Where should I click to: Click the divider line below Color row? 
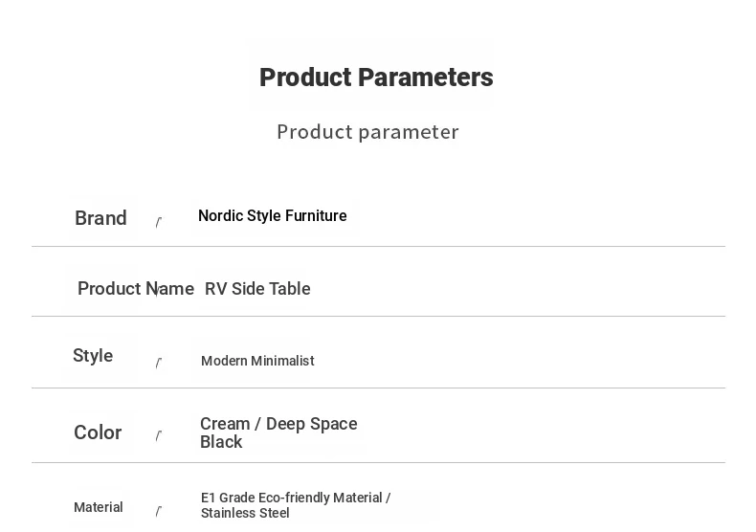[379, 462]
